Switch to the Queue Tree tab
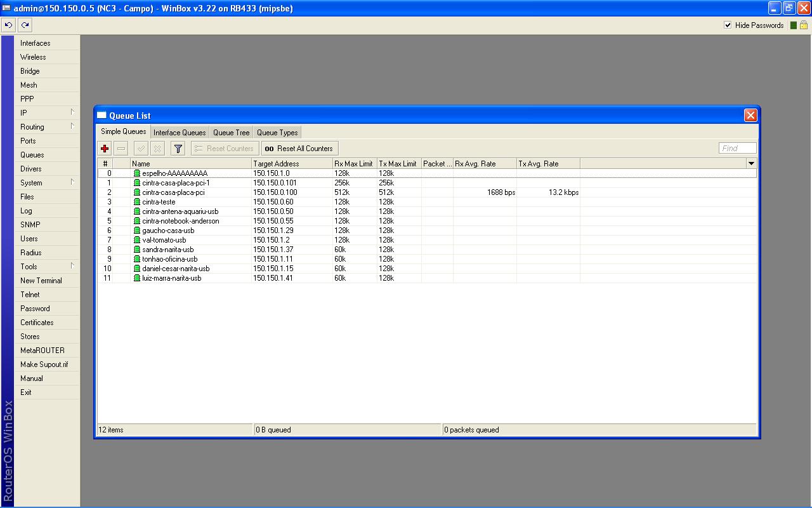 click(x=231, y=133)
